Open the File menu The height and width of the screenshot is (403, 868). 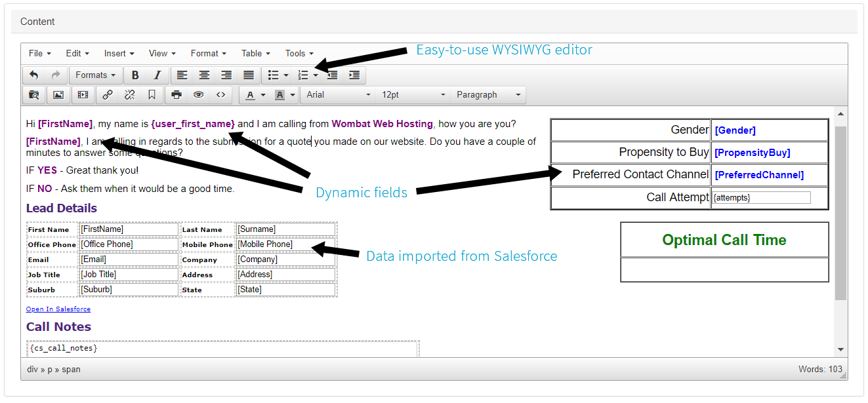click(x=39, y=53)
